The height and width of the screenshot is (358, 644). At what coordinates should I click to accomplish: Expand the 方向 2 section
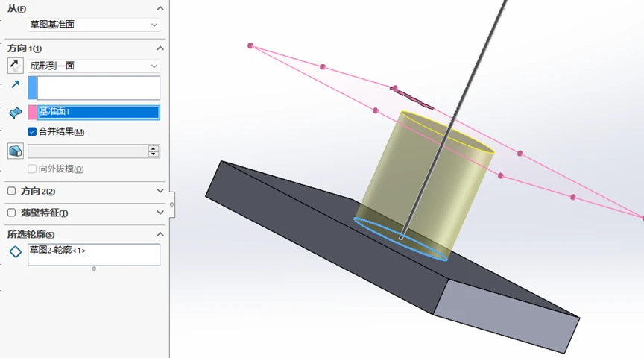pos(160,191)
